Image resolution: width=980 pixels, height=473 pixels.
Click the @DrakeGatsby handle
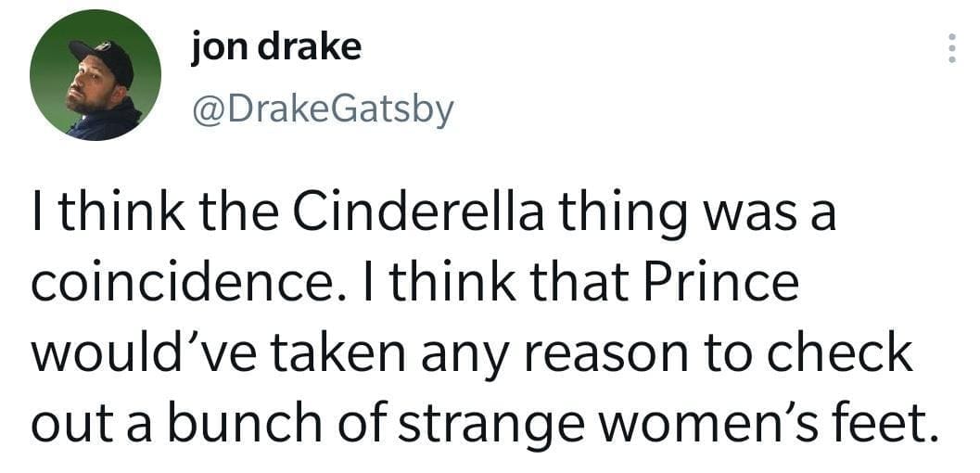322,110
